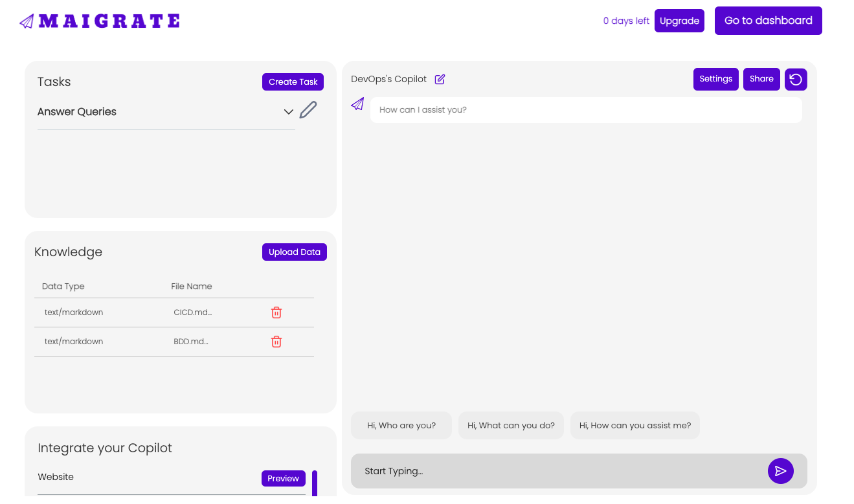Click the copilot avatar beside greeting message
The image size is (854, 504).
coord(357,104)
